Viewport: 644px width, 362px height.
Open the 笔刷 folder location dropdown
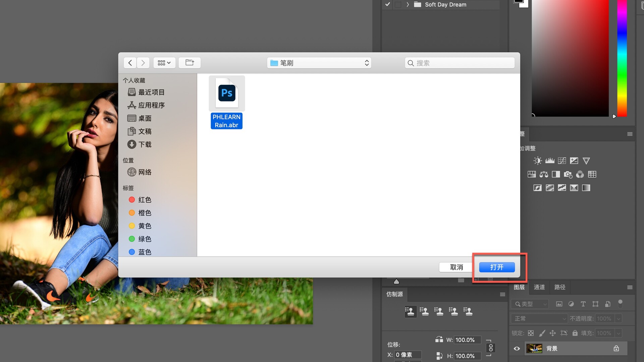pos(319,63)
